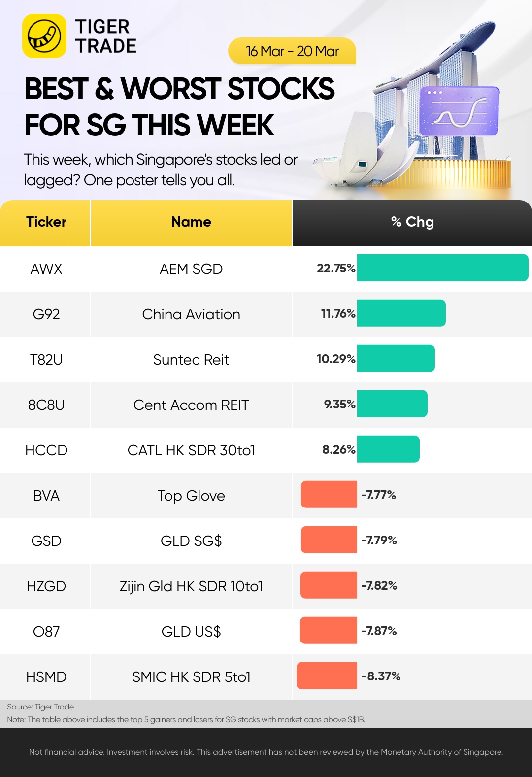This screenshot has width=532, height=777.
Task: Select the China Aviation name cell
Action: tap(191, 314)
